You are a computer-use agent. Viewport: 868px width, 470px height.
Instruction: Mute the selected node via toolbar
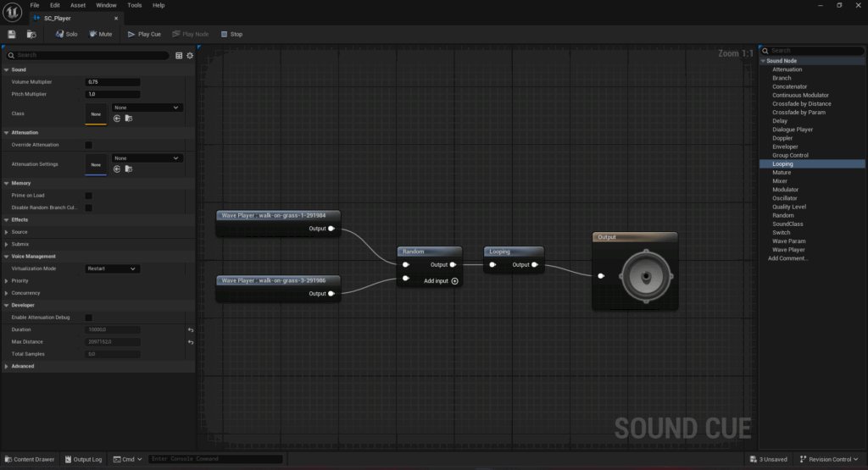pos(99,34)
